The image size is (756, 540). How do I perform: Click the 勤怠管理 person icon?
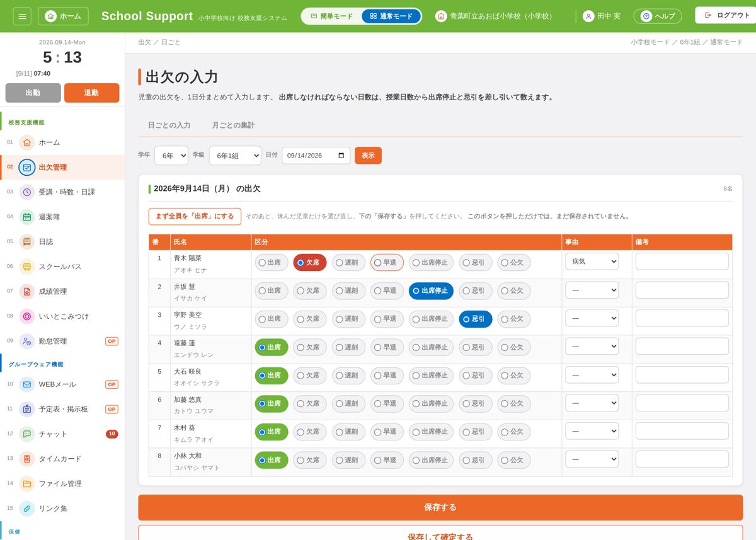(26, 341)
